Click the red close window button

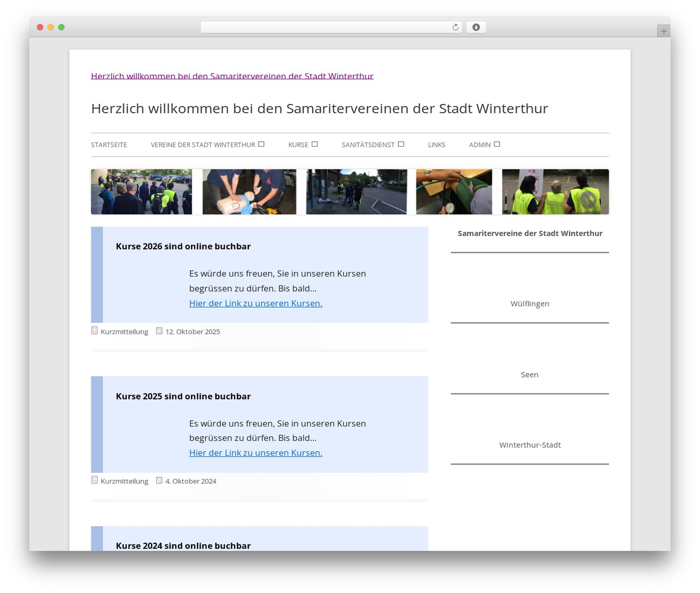coord(40,27)
